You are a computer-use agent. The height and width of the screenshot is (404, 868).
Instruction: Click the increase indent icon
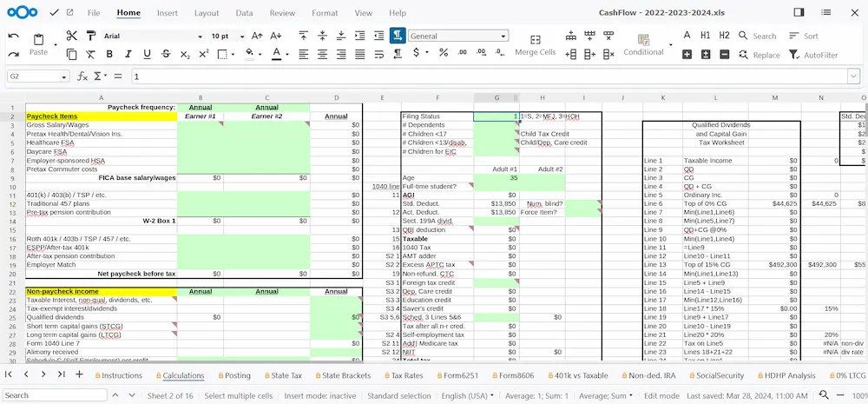(360, 36)
